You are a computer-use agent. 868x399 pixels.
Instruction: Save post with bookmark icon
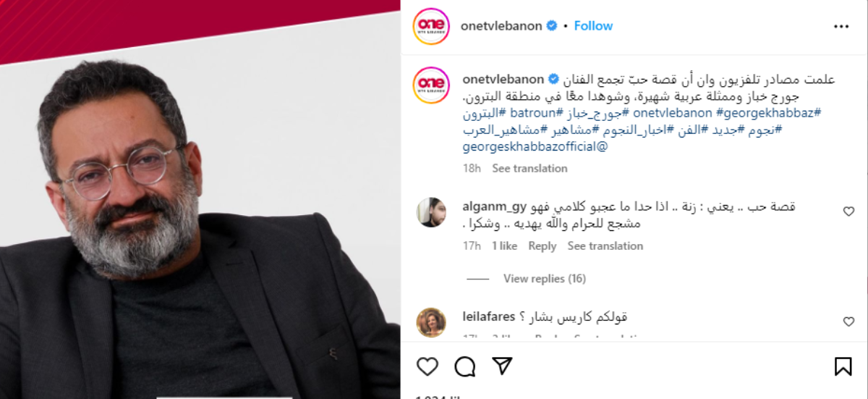click(x=843, y=366)
